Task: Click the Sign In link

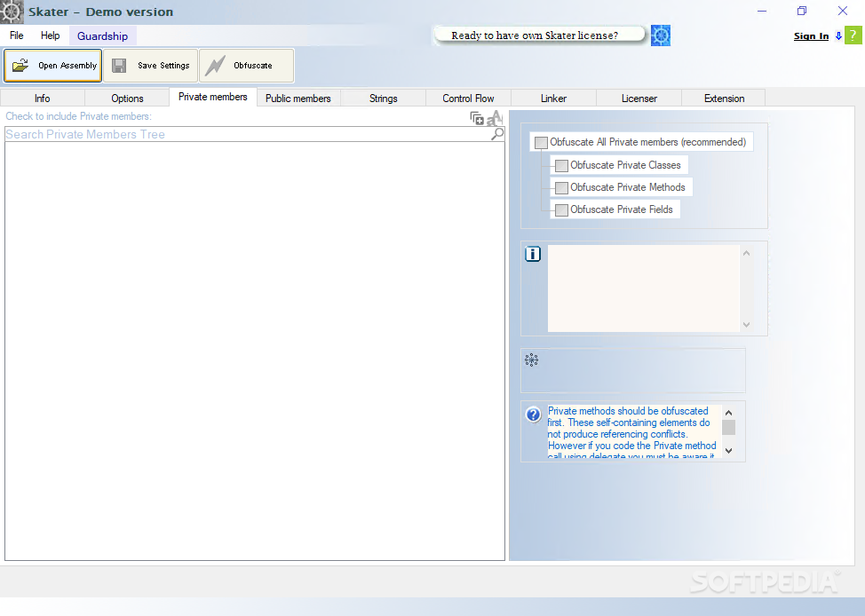Action: pyautogui.click(x=811, y=36)
